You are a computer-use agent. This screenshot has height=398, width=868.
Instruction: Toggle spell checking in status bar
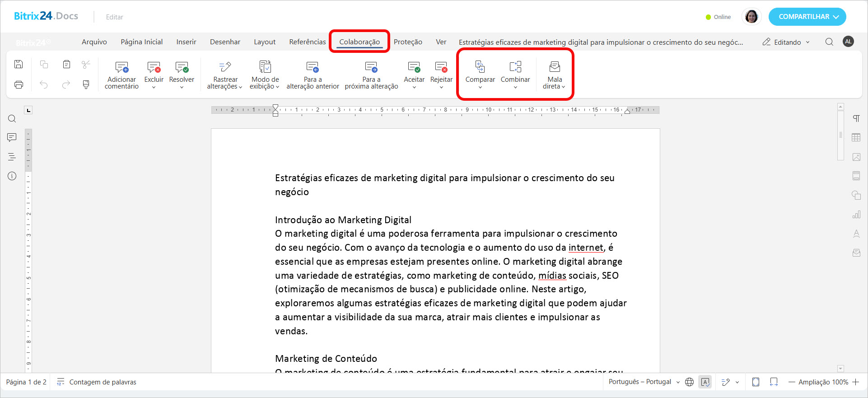tap(705, 382)
